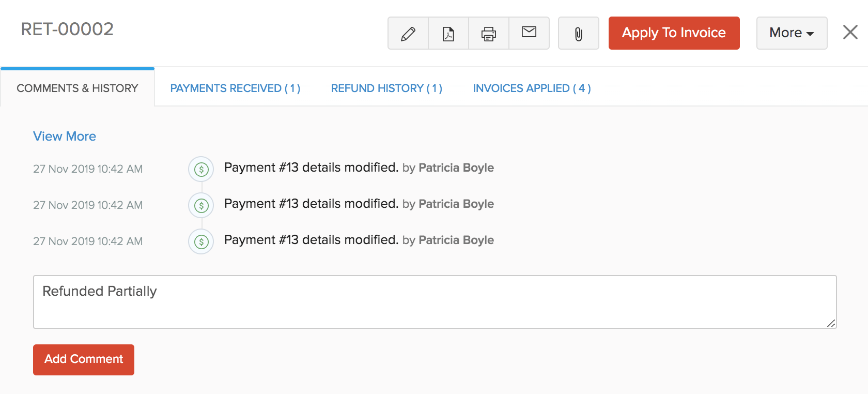
Task: Click the second payment dollar icon
Action: click(x=201, y=205)
